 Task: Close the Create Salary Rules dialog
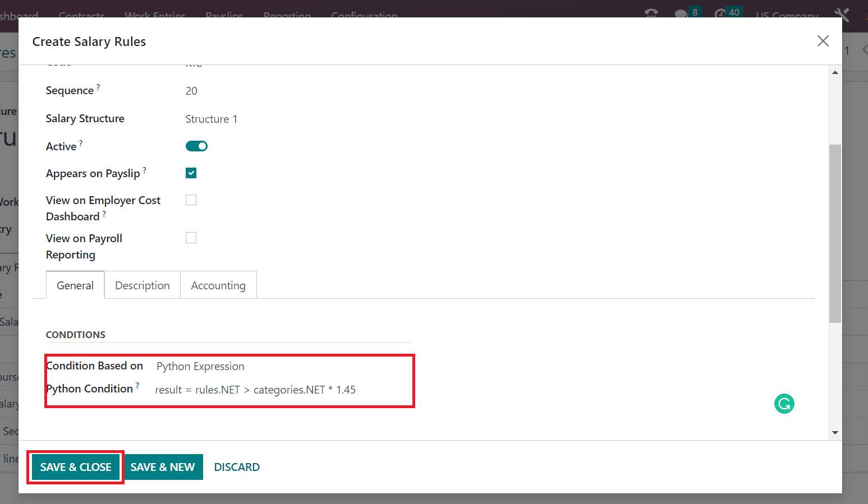823,41
